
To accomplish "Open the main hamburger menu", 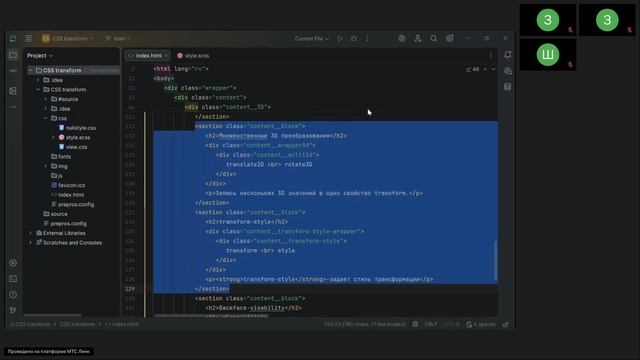I will coord(29,38).
